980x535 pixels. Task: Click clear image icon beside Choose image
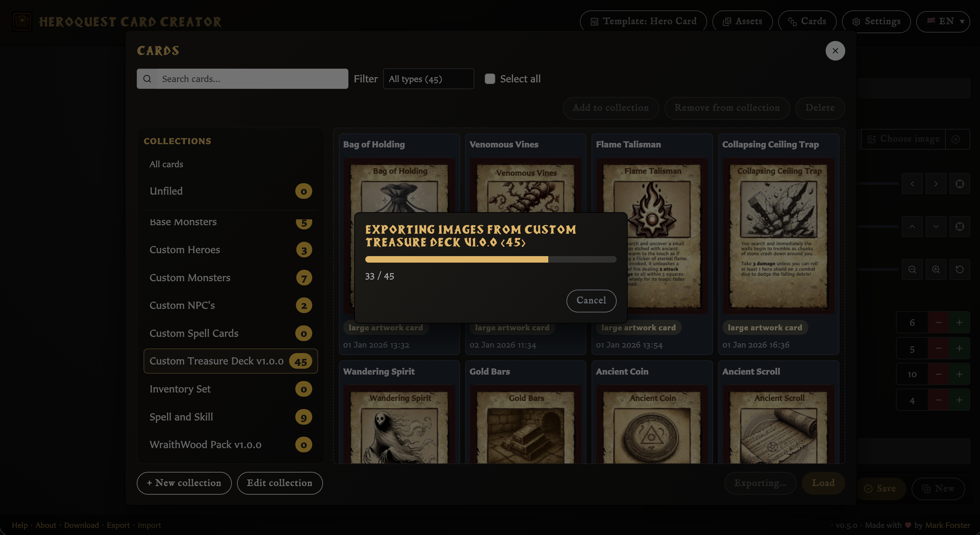955,139
